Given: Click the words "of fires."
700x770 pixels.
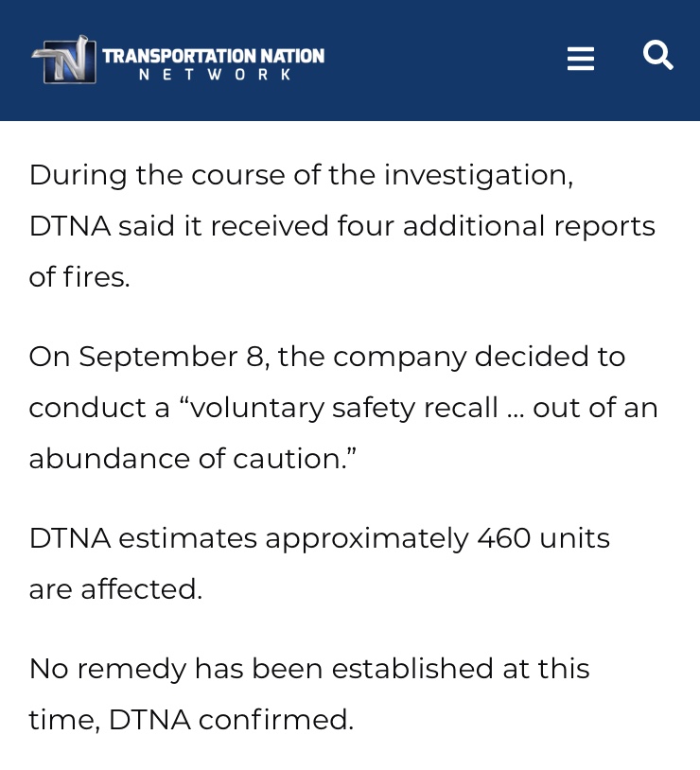Looking at the screenshot, I should [79, 277].
